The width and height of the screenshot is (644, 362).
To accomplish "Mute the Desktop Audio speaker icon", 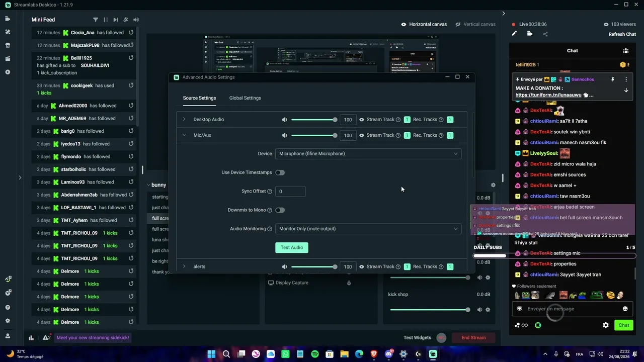I will point(284,120).
